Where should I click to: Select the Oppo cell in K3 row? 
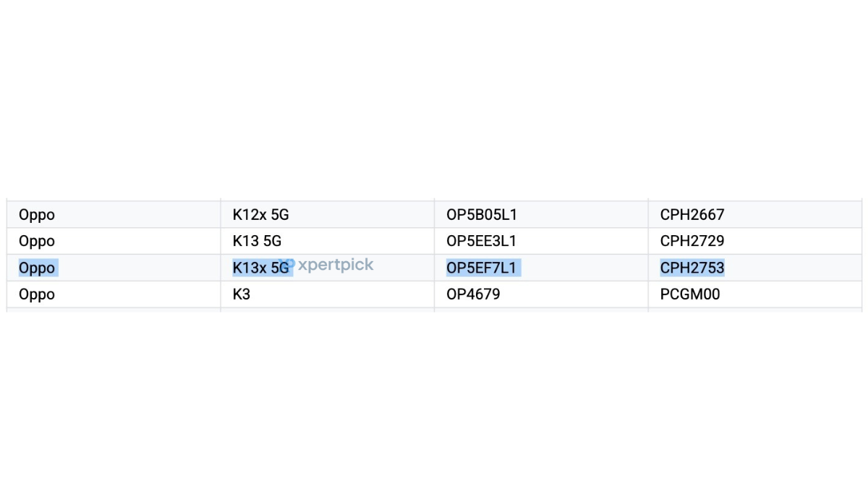point(37,294)
